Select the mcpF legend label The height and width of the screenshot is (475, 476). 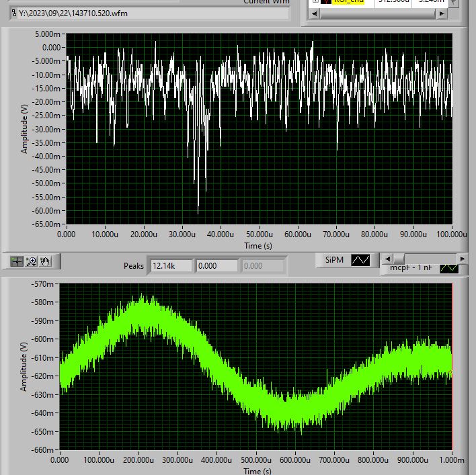(x=410, y=268)
